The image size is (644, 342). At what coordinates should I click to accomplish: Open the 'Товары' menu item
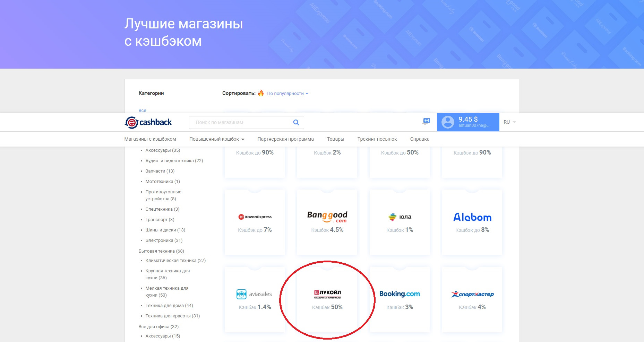tap(335, 139)
